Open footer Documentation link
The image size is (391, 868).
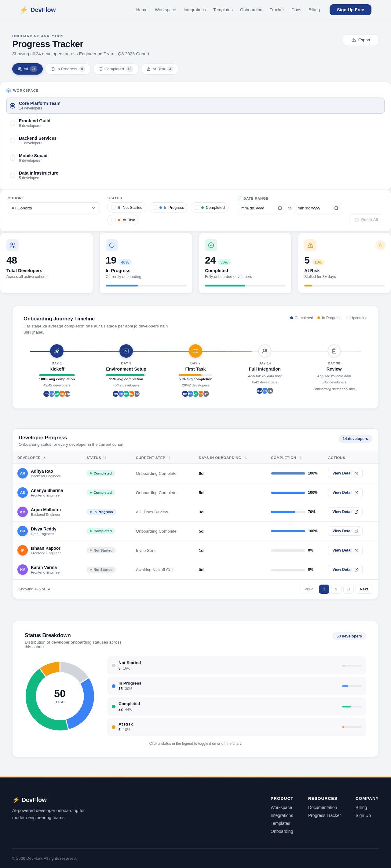coord(322,807)
